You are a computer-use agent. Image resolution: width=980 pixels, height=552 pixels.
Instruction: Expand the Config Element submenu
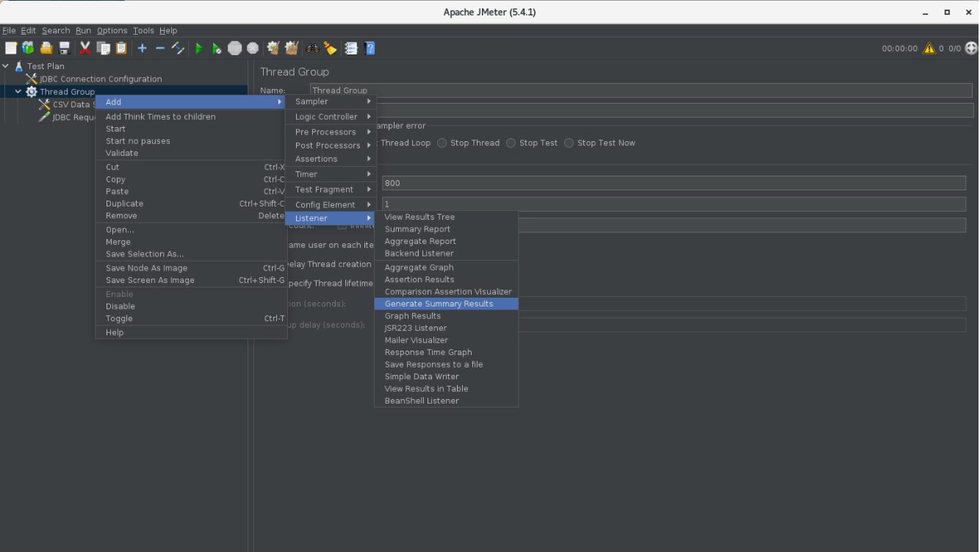(x=331, y=205)
